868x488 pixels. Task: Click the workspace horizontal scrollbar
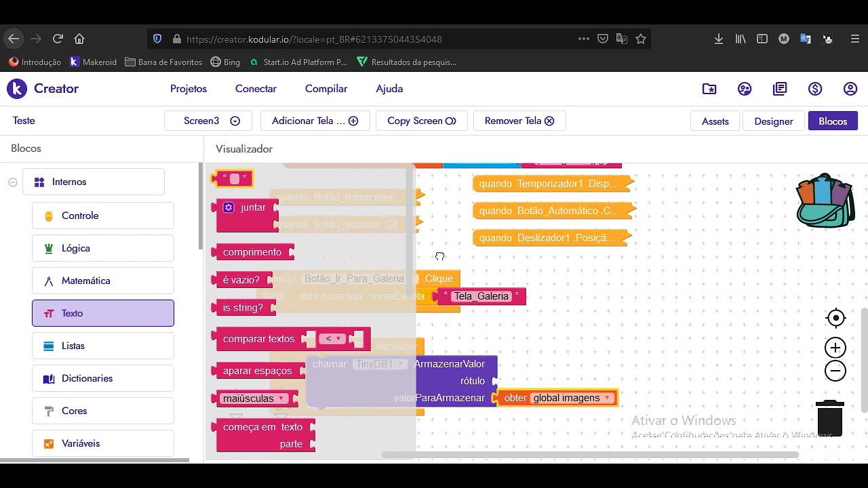point(590,455)
